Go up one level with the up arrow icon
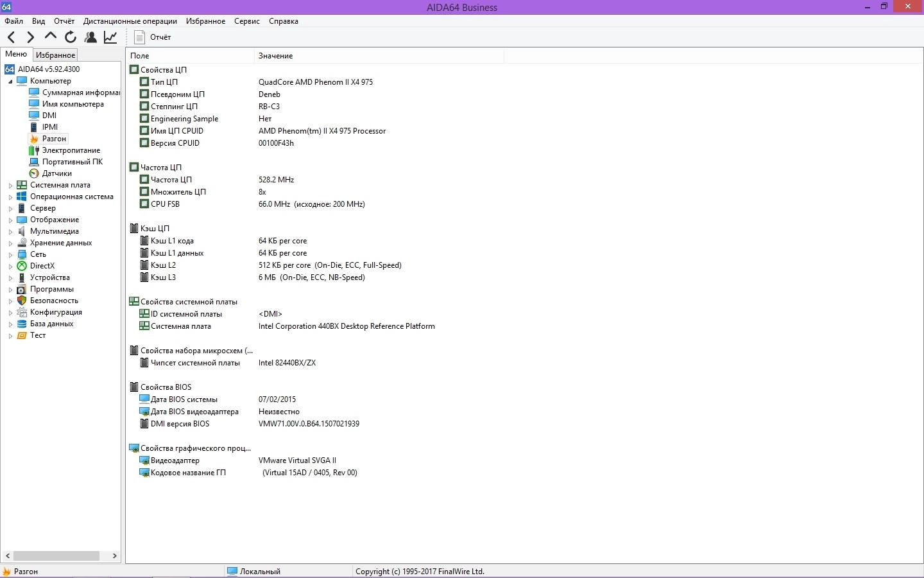The width and height of the screenshot is (924, 578). click(50, 37)
